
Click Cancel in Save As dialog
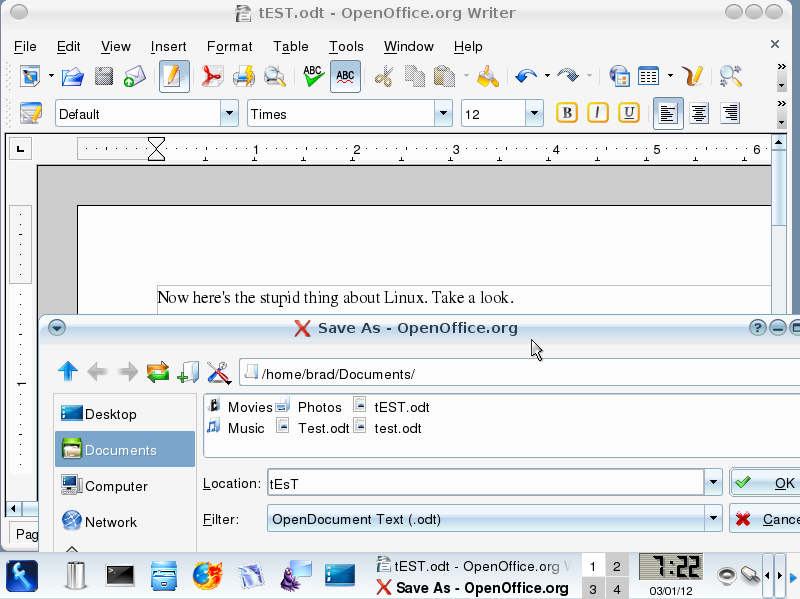(765, 519)
